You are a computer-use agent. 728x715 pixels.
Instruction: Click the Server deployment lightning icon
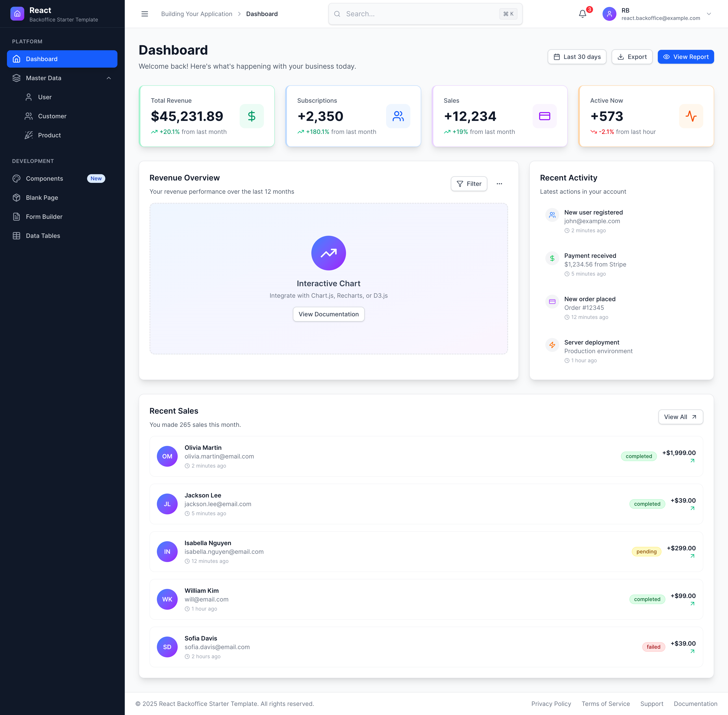(552, 345)
